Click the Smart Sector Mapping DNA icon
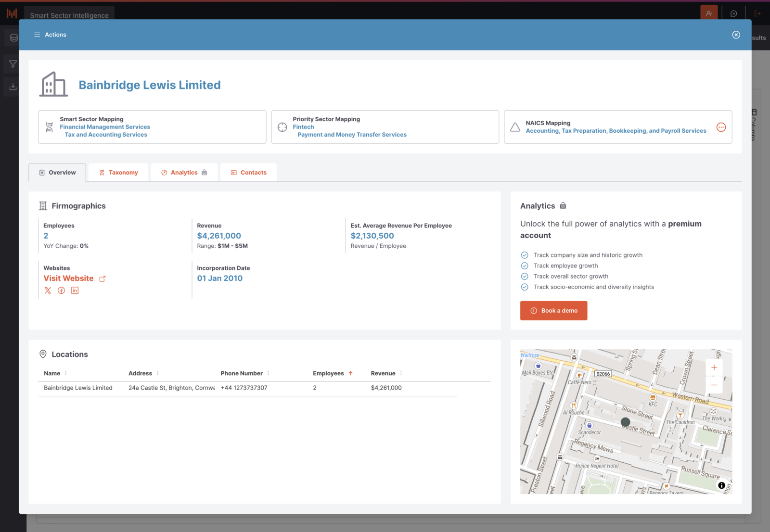 click(x=49, y=127)
